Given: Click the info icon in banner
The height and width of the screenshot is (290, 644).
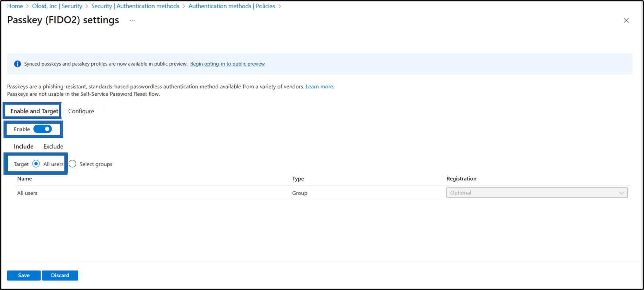Looking at the screenshot, I should [17, 64].
